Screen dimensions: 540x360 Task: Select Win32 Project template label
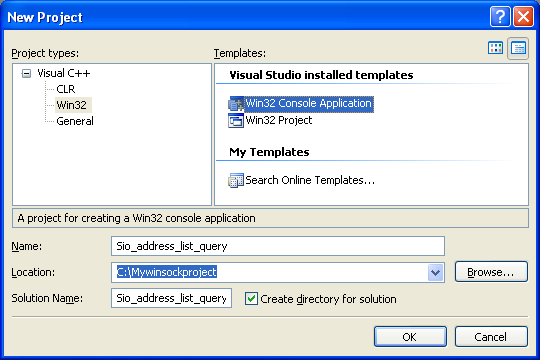coord(279,120)
